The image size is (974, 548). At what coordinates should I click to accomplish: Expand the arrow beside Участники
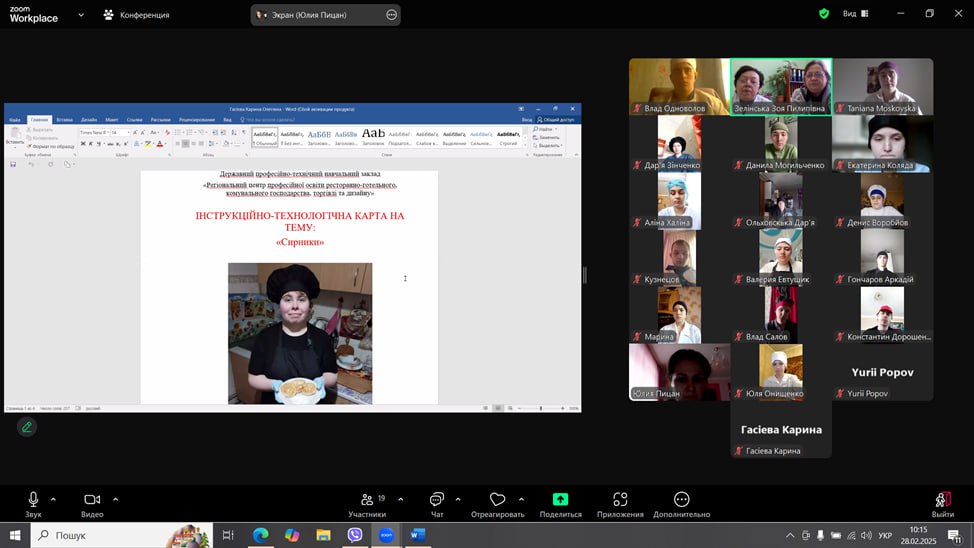click(x=400, y=499)
